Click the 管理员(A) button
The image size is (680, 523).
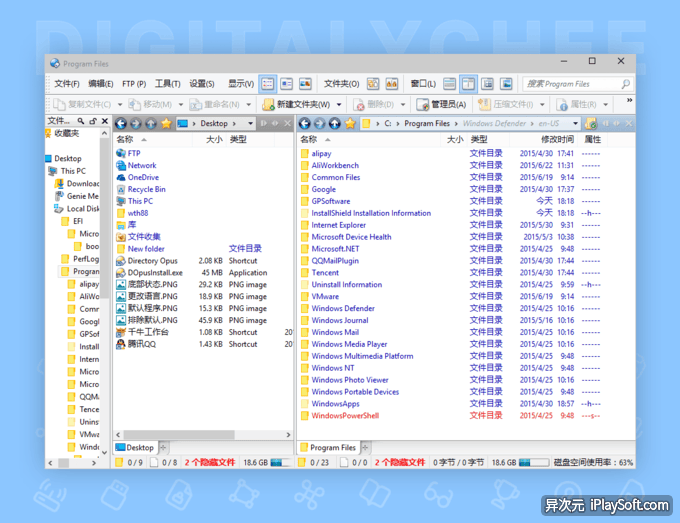click(441, 105)
